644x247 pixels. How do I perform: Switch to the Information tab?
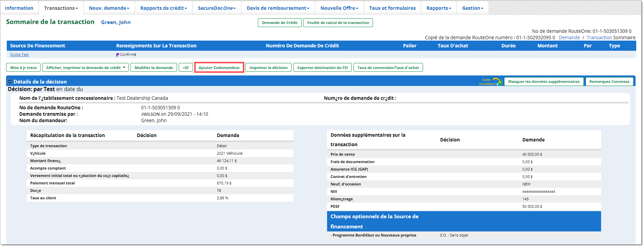tap(19, 8)
